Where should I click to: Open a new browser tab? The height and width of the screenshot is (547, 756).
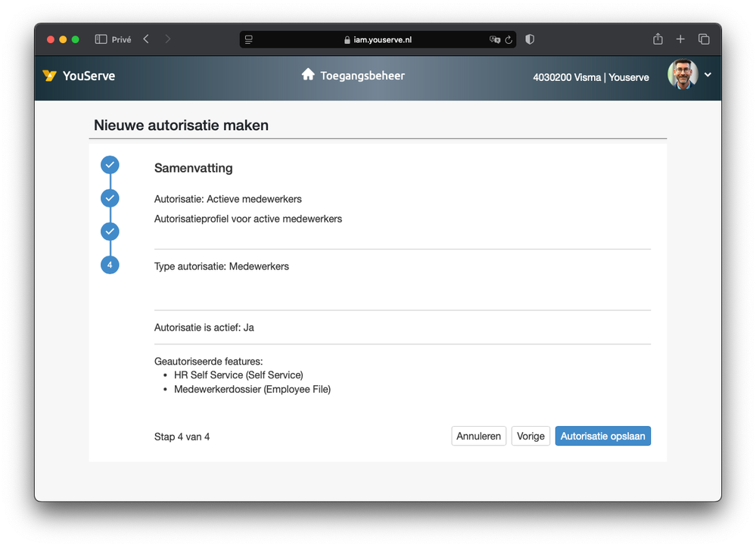coord(680,39)
